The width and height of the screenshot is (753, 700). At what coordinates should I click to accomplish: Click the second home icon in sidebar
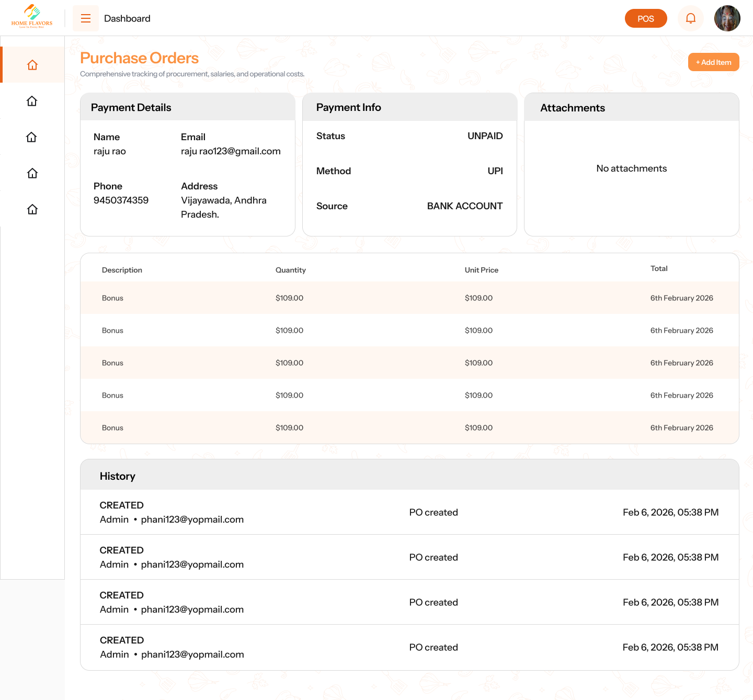coord(32,101)
